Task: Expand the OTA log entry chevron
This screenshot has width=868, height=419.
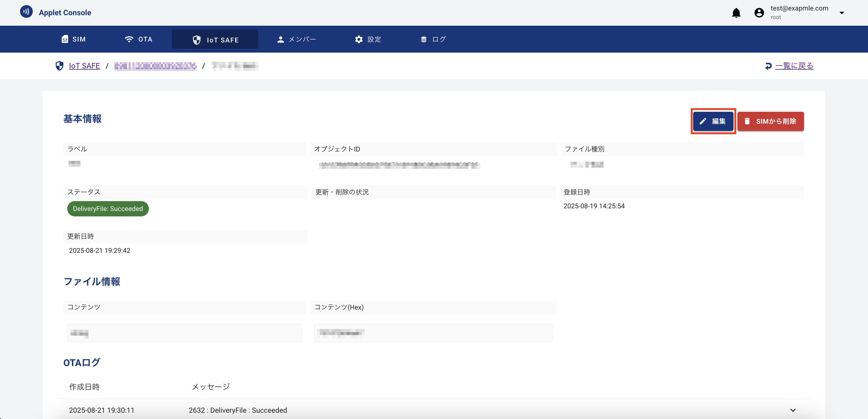Action: [x=793, y=410]
